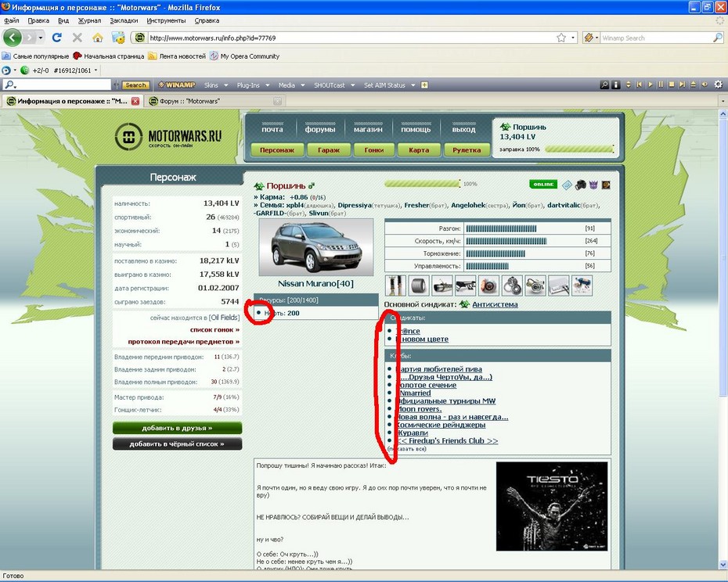Viewport: 728px width, 582px height.
Task: Open the exhaust pipe part icon
Action: click(442, 286)
